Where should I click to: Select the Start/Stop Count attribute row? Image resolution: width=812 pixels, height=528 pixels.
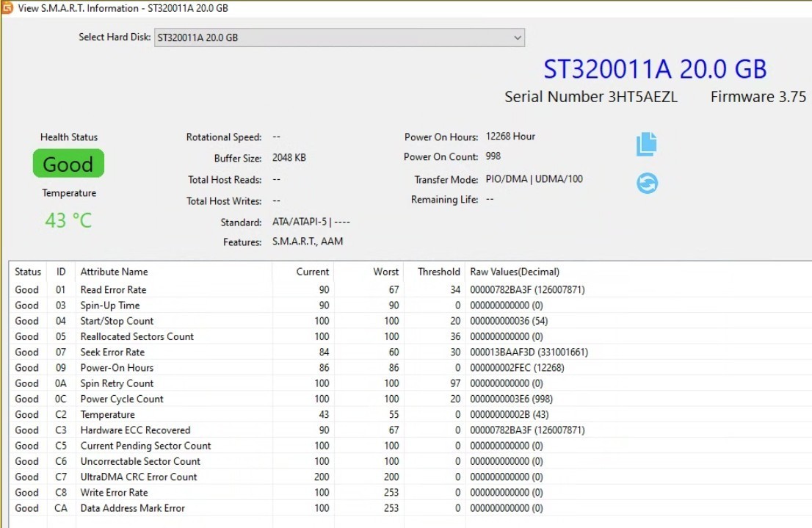click(410, 321)
